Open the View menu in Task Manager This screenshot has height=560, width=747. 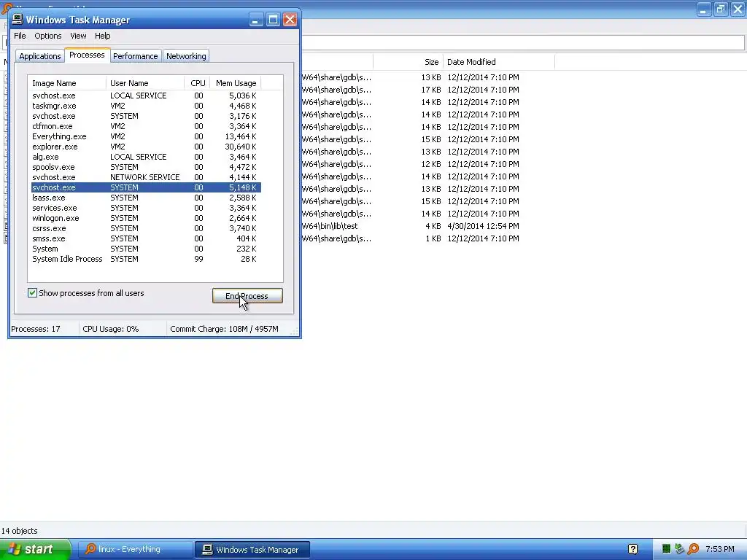coord(78,36)
